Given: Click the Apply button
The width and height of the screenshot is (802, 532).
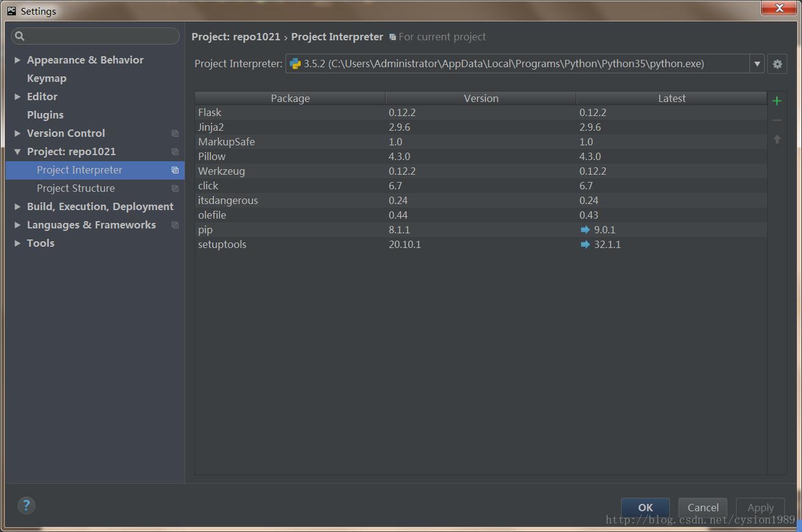Looking at the screenshot, I should pyautogui.click(x=760, y=508).
